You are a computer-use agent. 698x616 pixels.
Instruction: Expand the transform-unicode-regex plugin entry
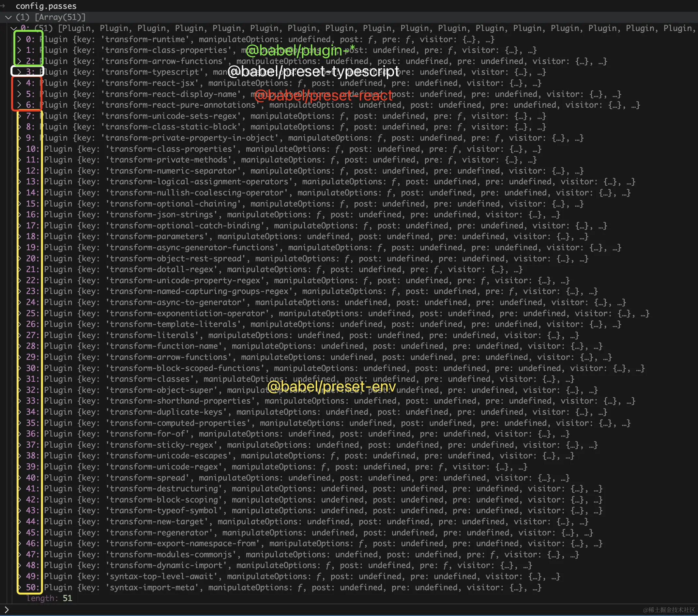coord(20,467)
